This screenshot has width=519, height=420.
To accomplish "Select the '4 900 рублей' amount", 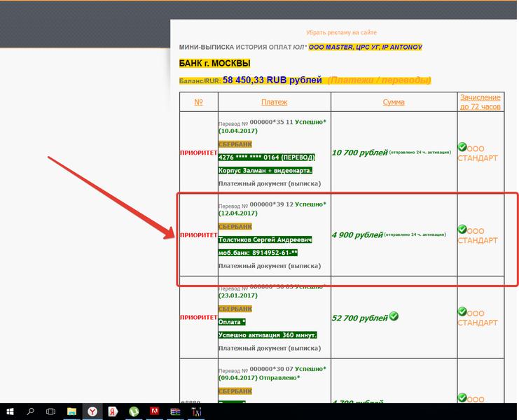I will point(357,234).
